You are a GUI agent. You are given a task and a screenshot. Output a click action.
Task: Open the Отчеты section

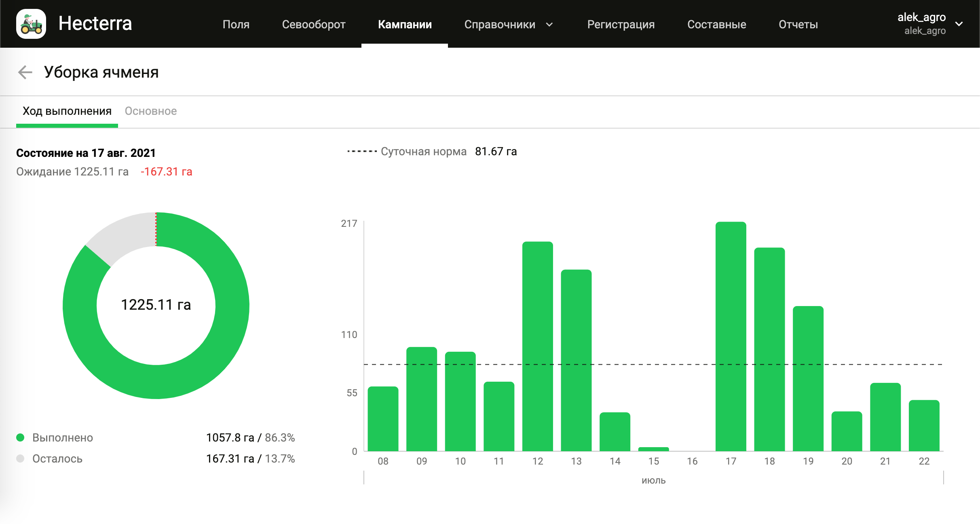[798, 25]
